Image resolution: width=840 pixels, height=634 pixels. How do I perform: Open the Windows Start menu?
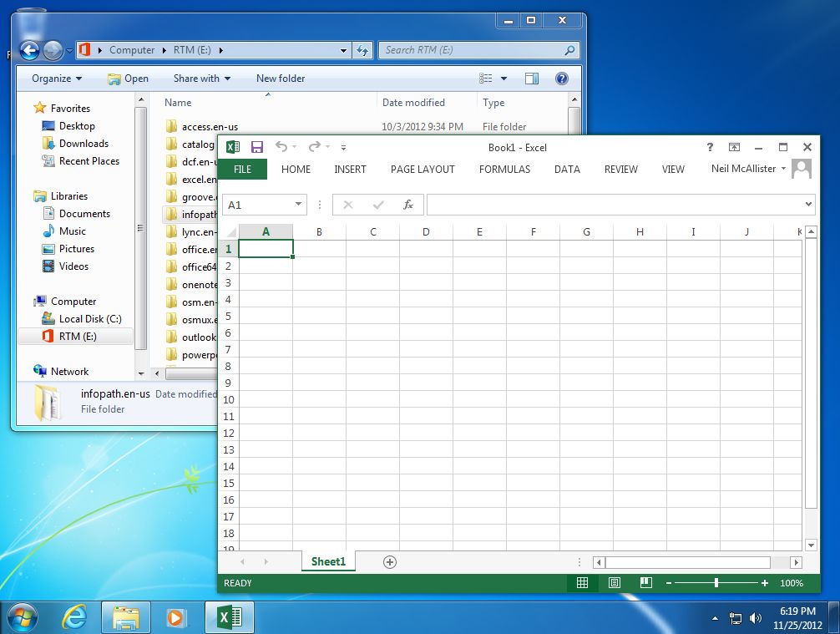23,618
